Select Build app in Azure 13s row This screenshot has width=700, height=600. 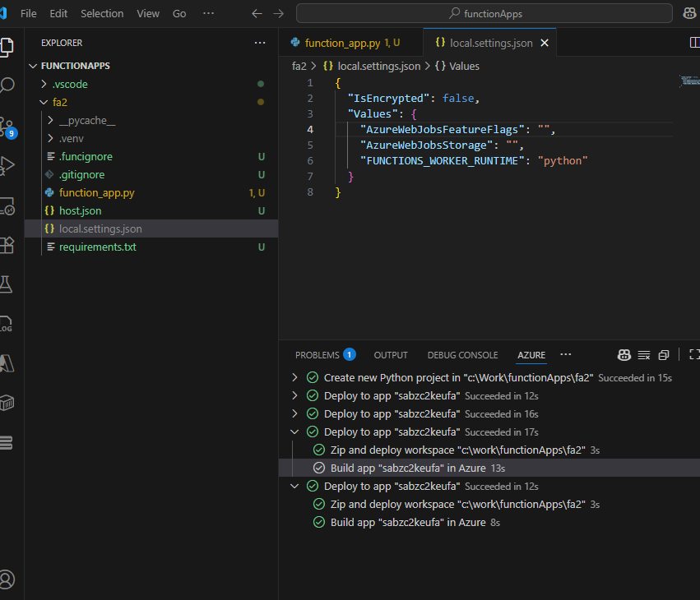[x=489, y=468]
